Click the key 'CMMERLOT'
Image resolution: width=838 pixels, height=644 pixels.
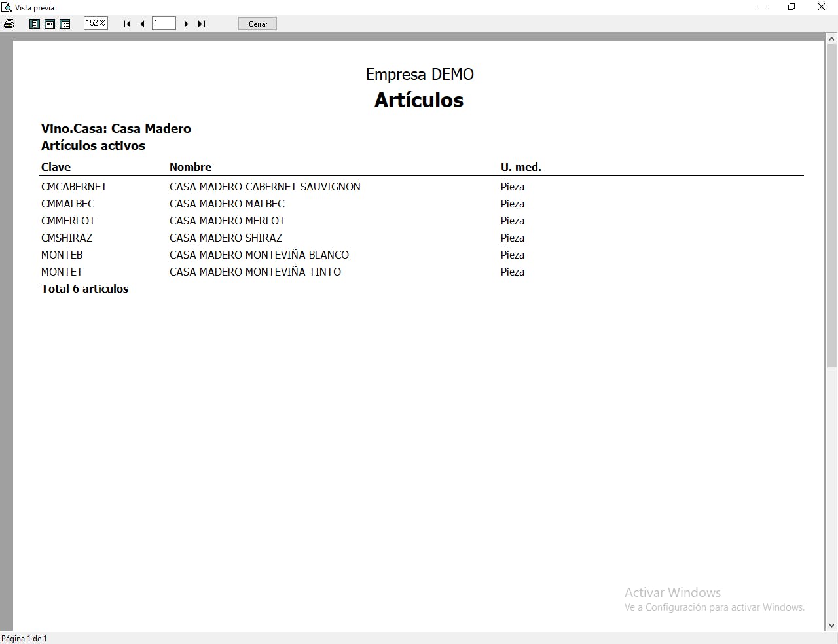click(x=68, y=221)
